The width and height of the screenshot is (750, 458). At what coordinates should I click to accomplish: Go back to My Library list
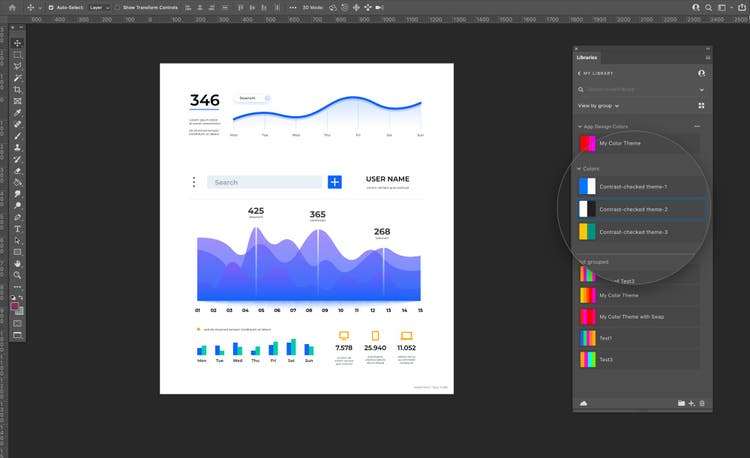[580, 73]
